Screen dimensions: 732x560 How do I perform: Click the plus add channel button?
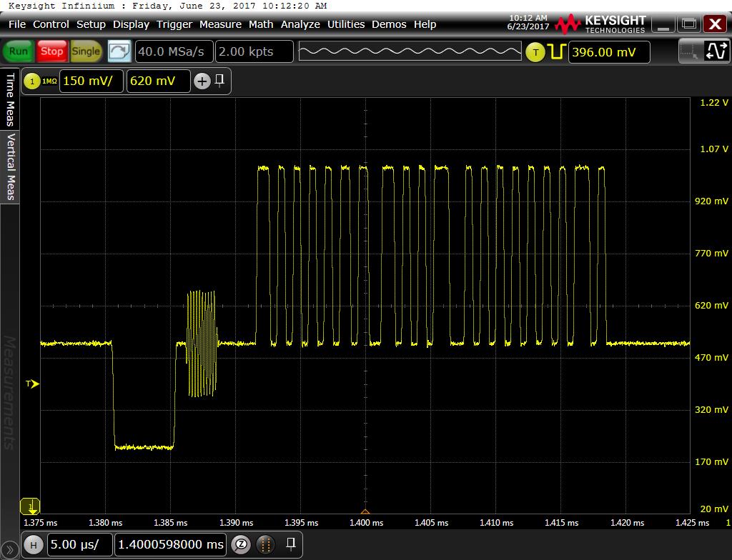coord(202,81)
